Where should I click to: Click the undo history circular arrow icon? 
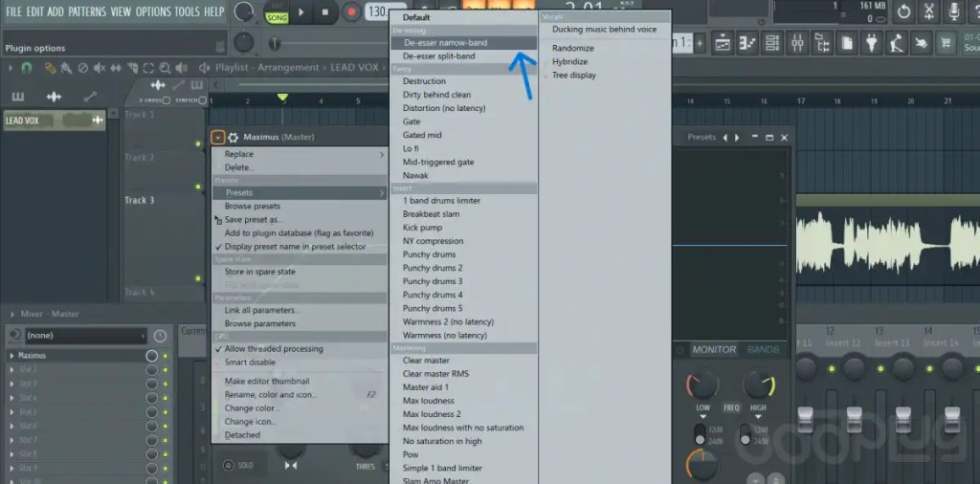tap(903, 11)
